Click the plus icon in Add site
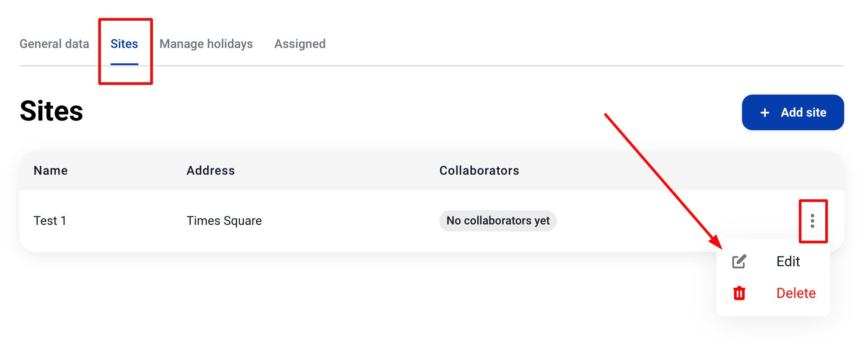The width and height of the screenshot is (868, 352). [x=765, y=113]
